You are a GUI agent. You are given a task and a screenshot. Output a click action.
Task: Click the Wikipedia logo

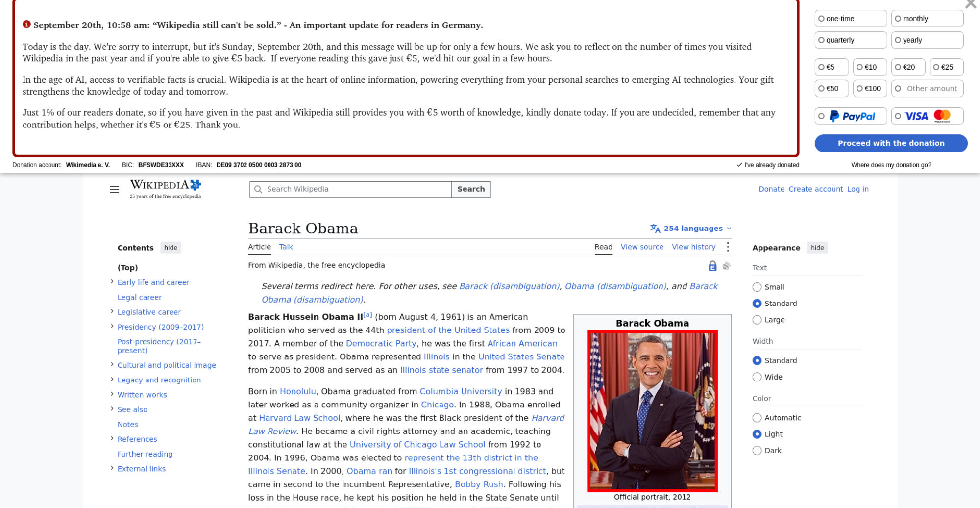(166, 189)
